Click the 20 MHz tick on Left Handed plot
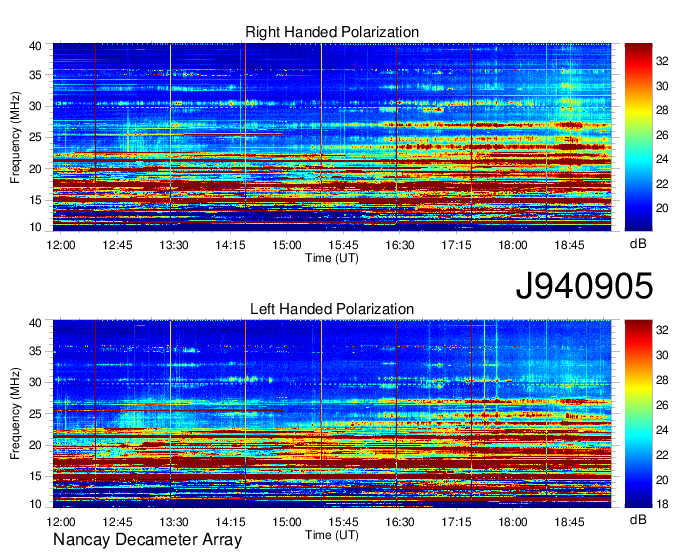Screen dimensions: 680x552 [x=35, y=445]
